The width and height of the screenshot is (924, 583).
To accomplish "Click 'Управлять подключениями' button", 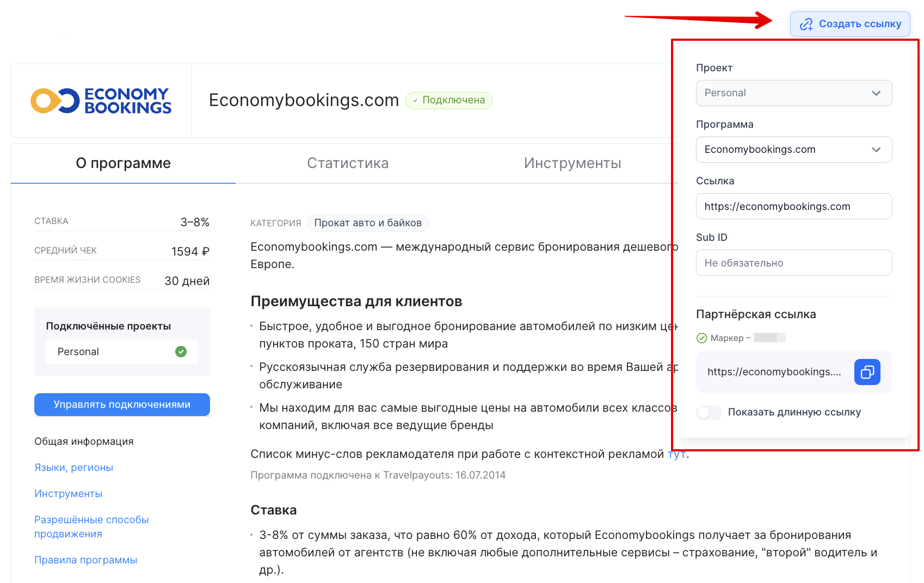I will click(x=122, y=405).
